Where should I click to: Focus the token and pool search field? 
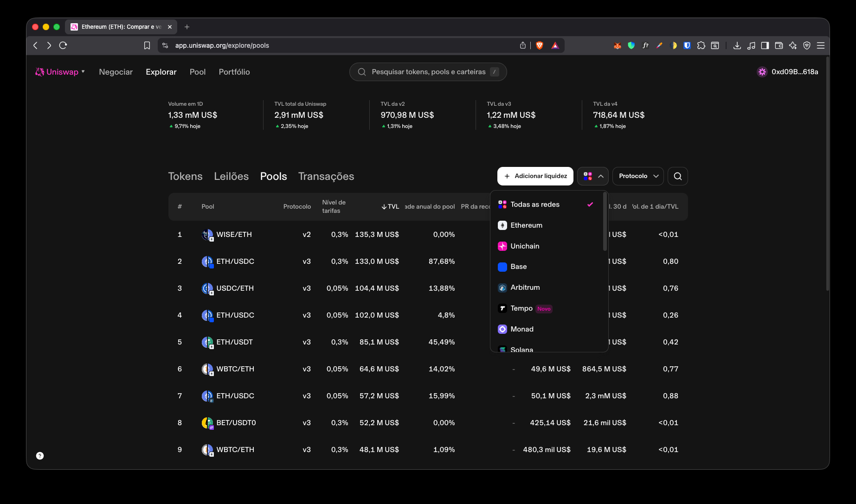pyautogui.click(x=428, y=72)
